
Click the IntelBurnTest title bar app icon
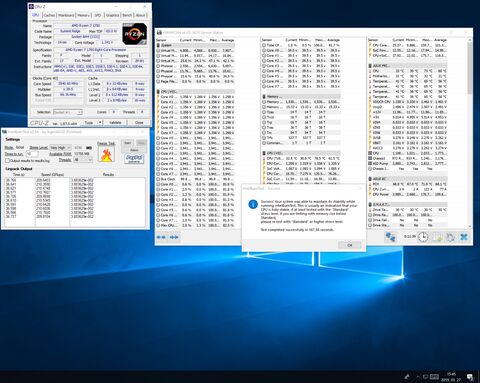coord(5,132)
